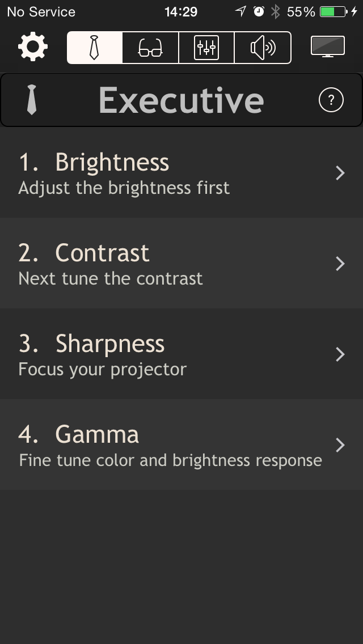Open the 1. Brightness step
Viewport: 363px width, 644px height.
pos(181,172)
